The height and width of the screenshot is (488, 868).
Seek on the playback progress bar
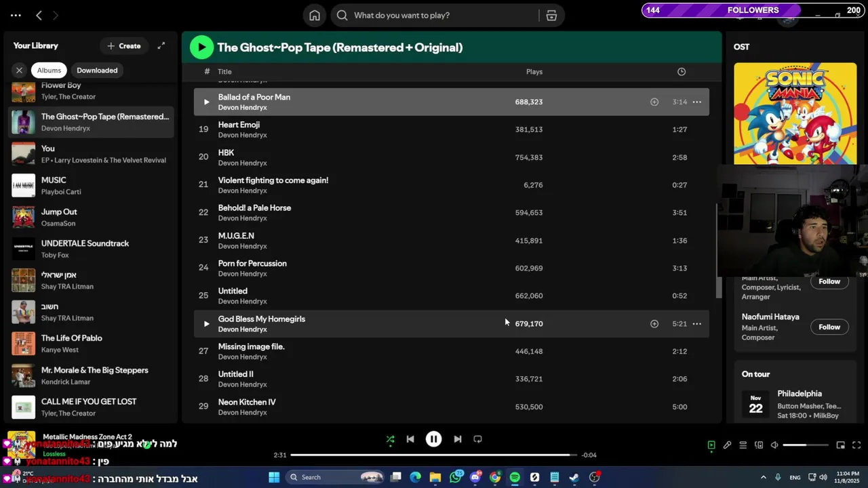433,455
